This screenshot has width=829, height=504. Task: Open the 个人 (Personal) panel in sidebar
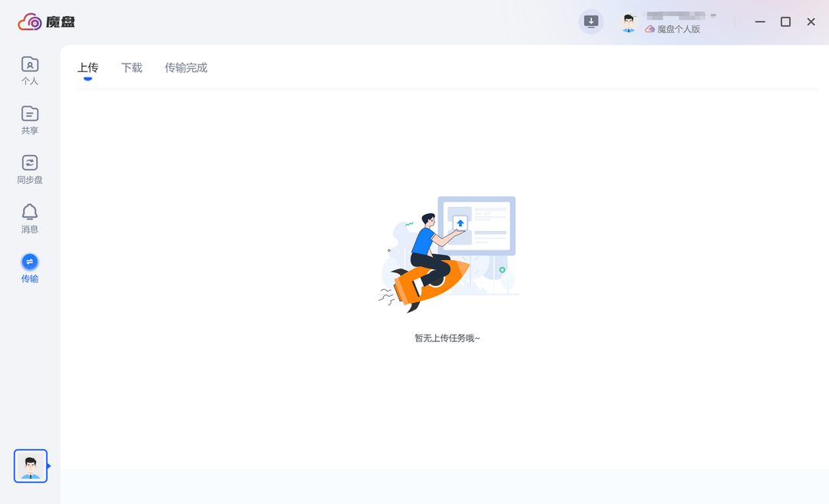point(29,69)
